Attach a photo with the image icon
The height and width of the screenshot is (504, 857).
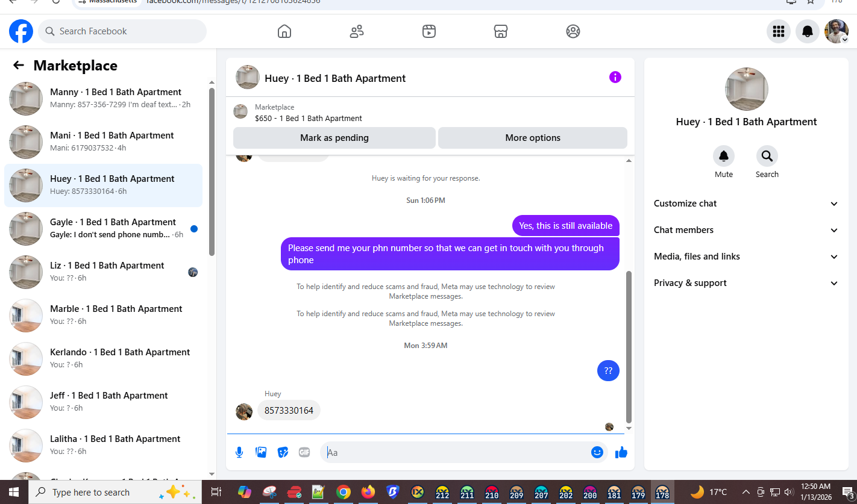[261, 452]
